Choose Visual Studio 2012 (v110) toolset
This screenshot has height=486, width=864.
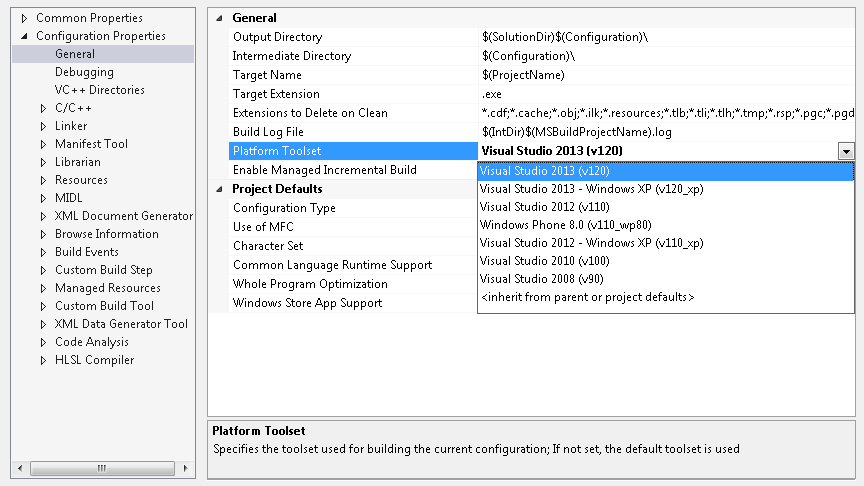(x=544, y=207)
